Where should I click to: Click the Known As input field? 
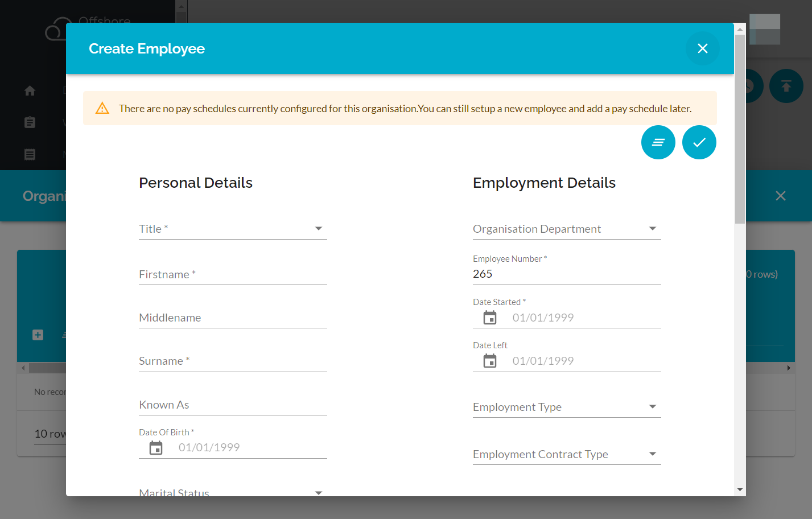(233, 405)
